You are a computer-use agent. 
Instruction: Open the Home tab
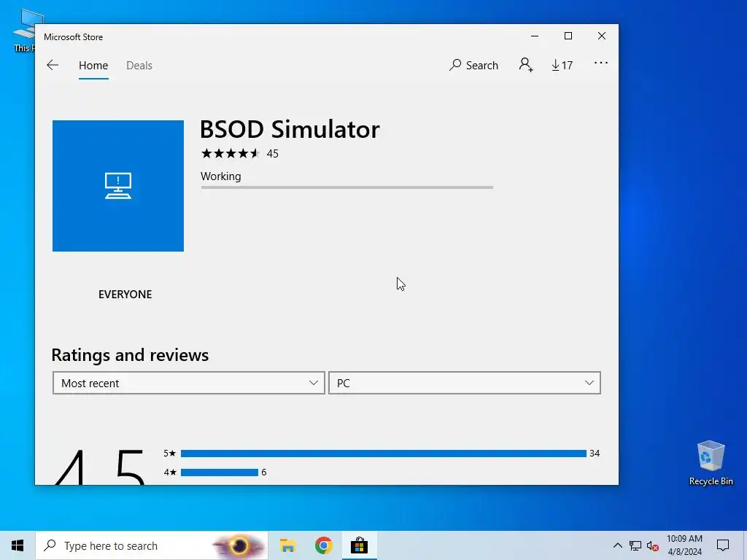point(93,65)
